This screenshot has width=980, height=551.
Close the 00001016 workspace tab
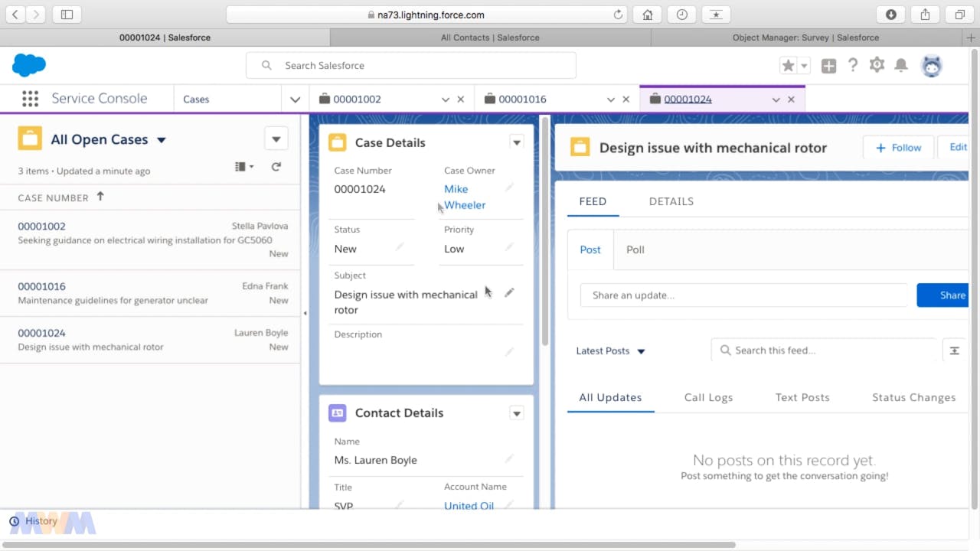click(x=626, y=99)
